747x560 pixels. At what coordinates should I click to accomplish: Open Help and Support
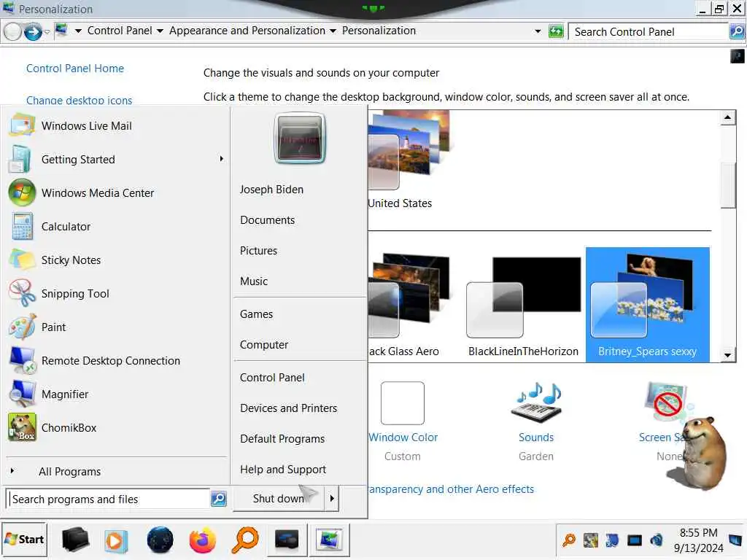point(283,470)
